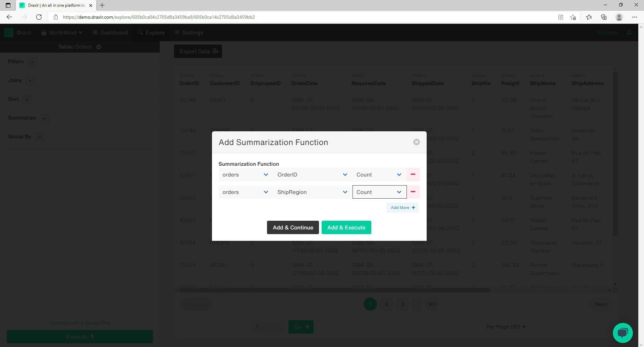Add a sort with plus icon
Image resolution: width=644 pixels, height=347 pixels.
pos(27,99)
